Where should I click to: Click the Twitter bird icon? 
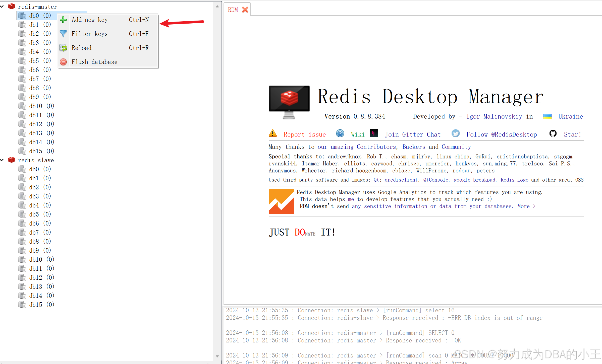[x=455, y=134]
